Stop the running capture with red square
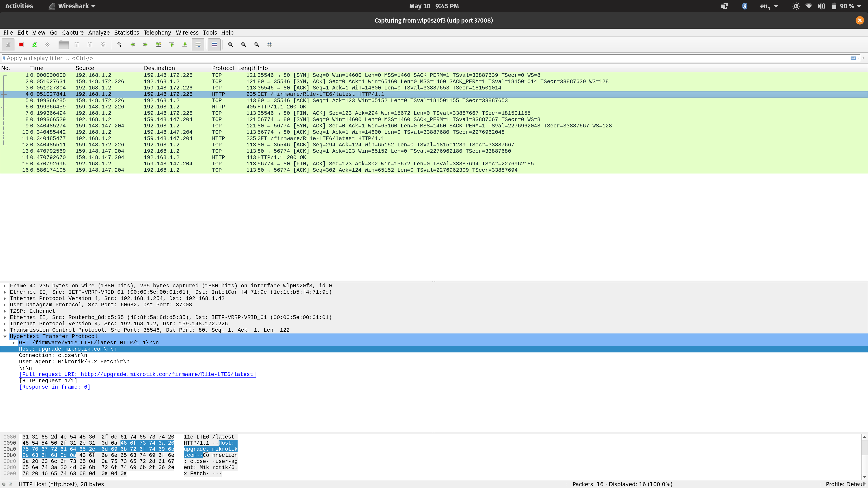Screen dimensions: 868x488 click(x=21, y=45)
